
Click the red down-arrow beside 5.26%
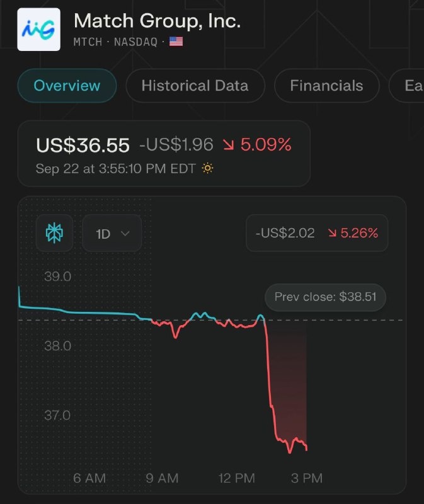coord(332,232)
